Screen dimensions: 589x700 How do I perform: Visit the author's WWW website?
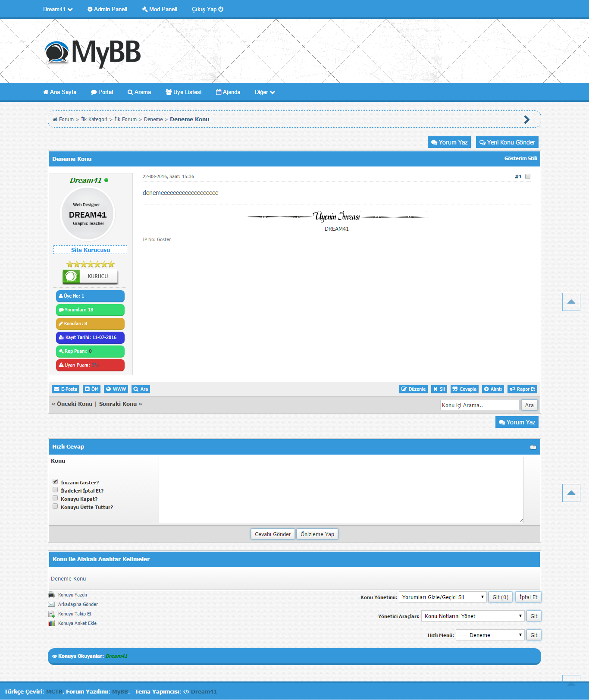pos(116,389)
